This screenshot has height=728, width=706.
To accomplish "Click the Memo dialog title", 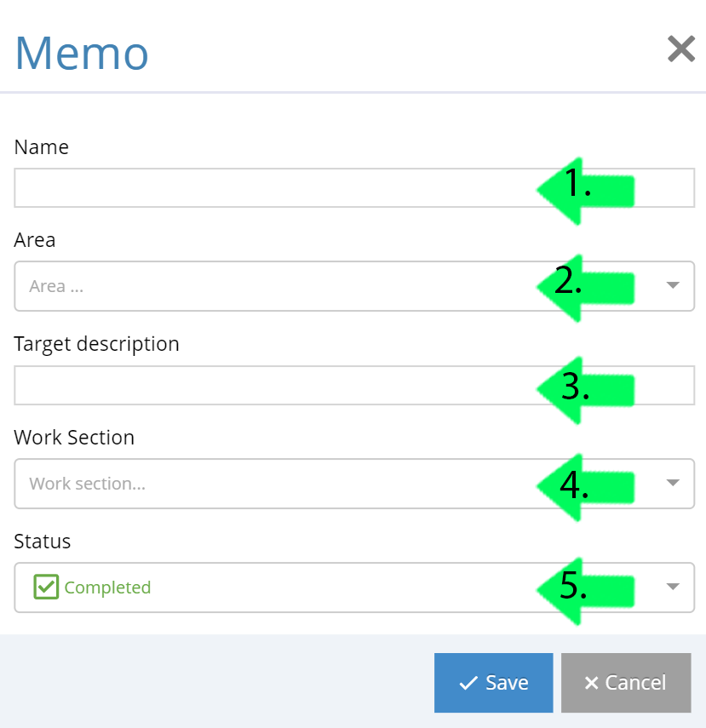I will pos(82,54).
